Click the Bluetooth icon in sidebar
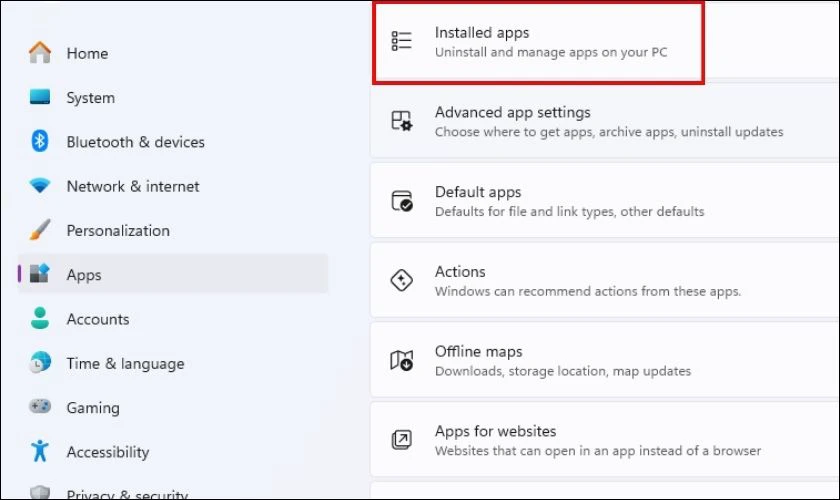Image resolution: width=840 pixels, height=500 pixels. pos(40,142)
